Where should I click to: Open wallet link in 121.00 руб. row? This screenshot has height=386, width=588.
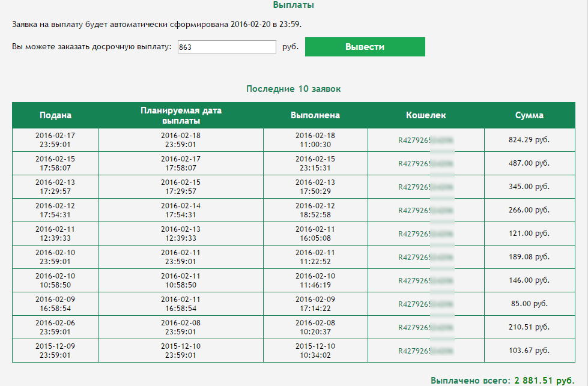(x=426, y=234)
